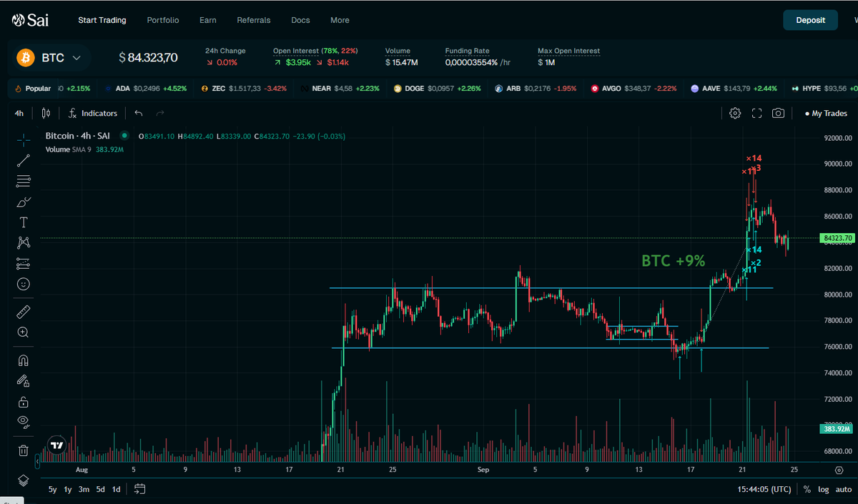This screenshot has height=504, width=858.
Task: Select the trend line drawing tool
Action: click(x=24, y=161)
